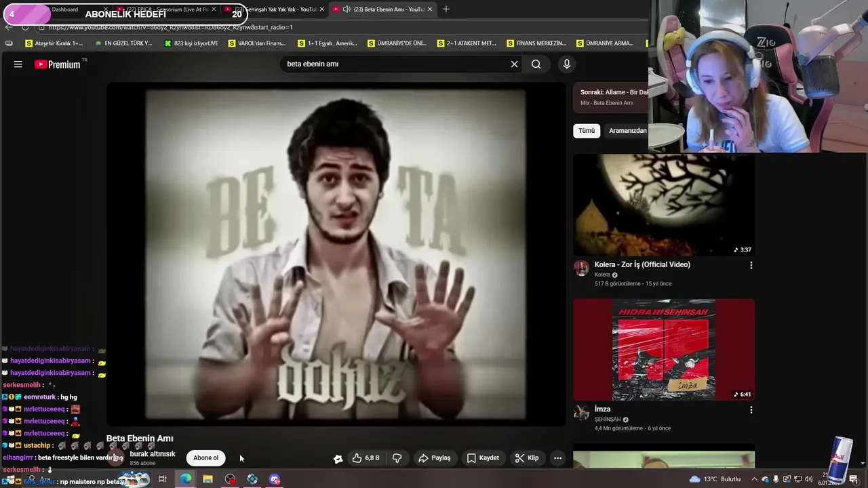Open 2+1 ATAKENT MET bookmark
This screenshot has height=488, width=868.
click(x=467, y=43)
